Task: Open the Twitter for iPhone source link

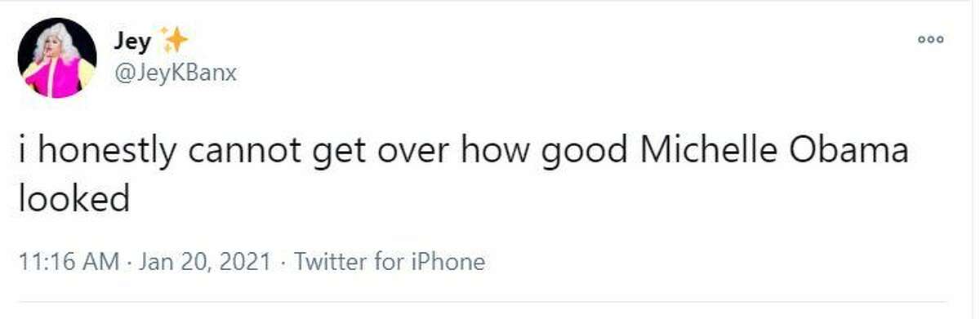Action: click(389, 262)
